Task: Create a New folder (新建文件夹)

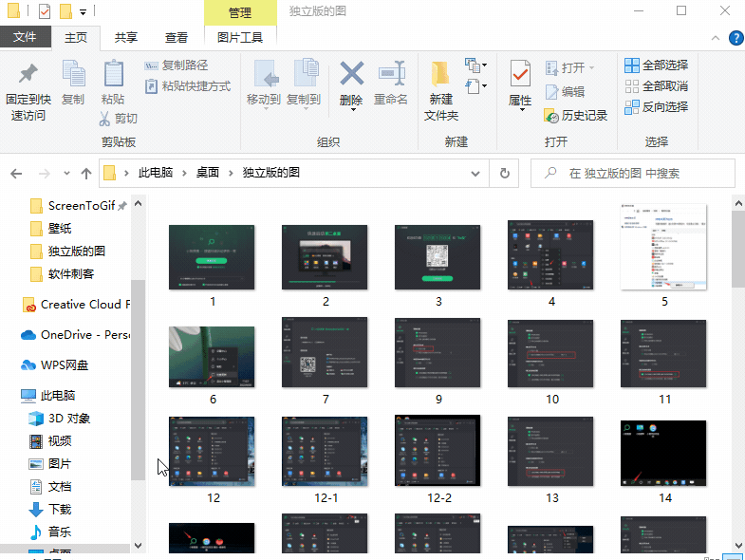Action: [x=441, y=90]
